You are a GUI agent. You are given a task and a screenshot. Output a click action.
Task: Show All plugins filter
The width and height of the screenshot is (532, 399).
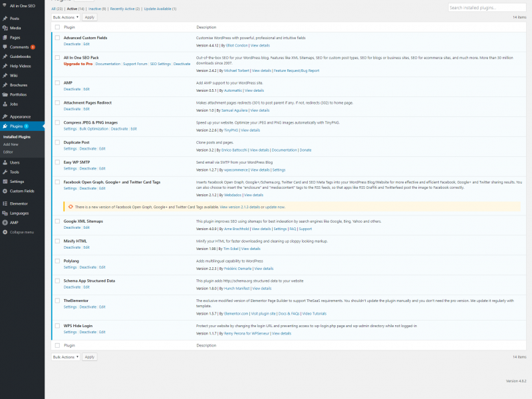click(54, 9)
